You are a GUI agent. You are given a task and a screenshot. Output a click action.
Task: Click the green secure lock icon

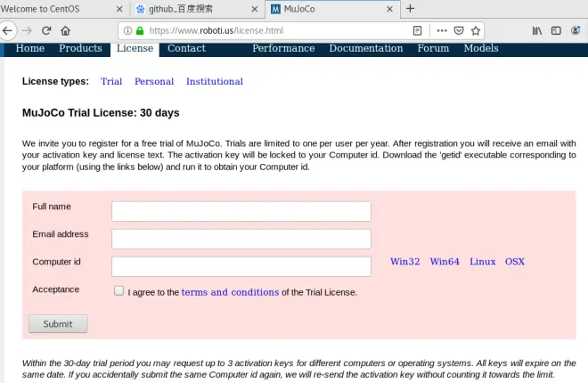(140, 31)
